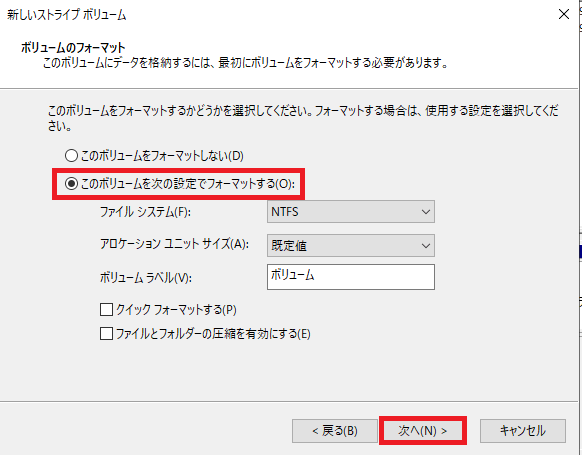Click the chevron arrow beside NTFS
The width and height of the screenshot is (582, 455).
[x=426, y=212]
